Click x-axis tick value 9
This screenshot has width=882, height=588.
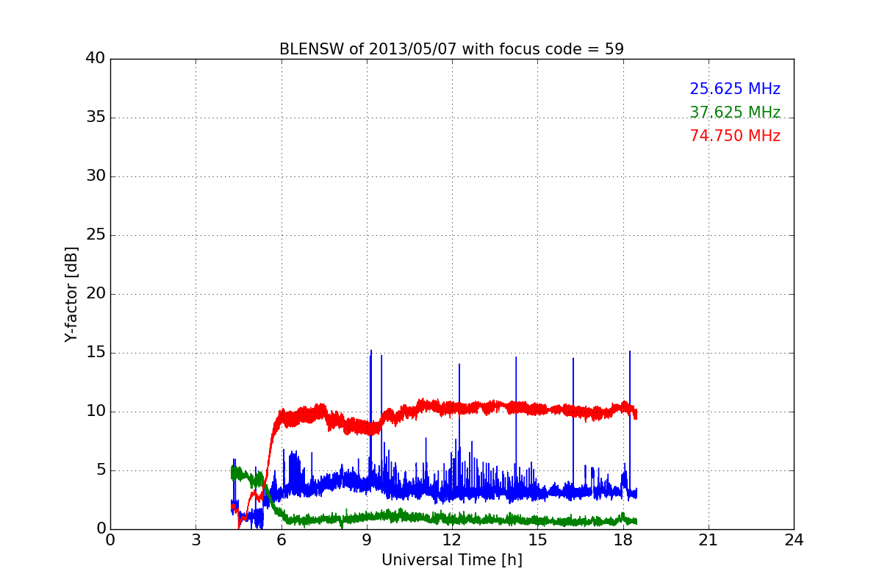(367, 540)
